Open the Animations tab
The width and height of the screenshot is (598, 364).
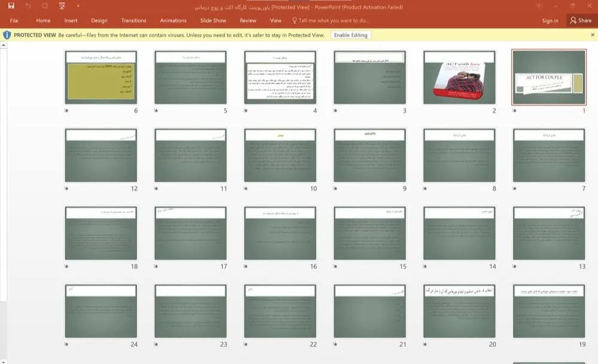tap(173, 20)
